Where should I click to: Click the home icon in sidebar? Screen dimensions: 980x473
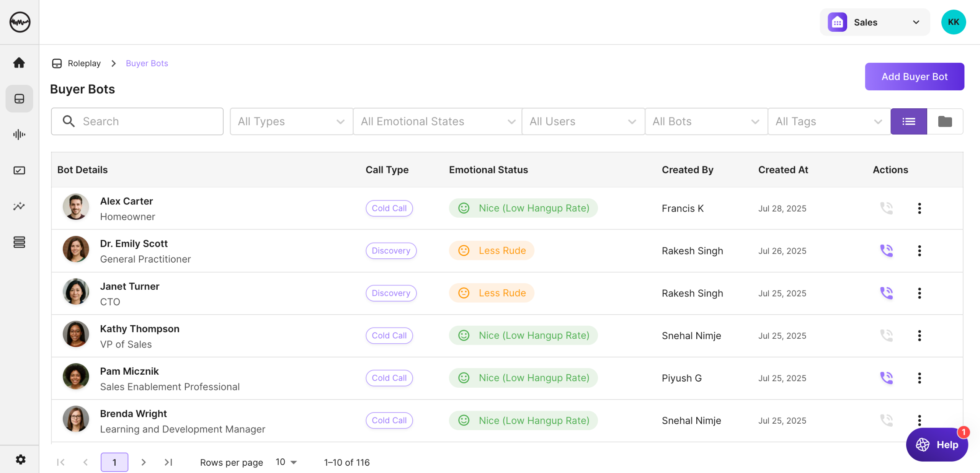(19, 63)
